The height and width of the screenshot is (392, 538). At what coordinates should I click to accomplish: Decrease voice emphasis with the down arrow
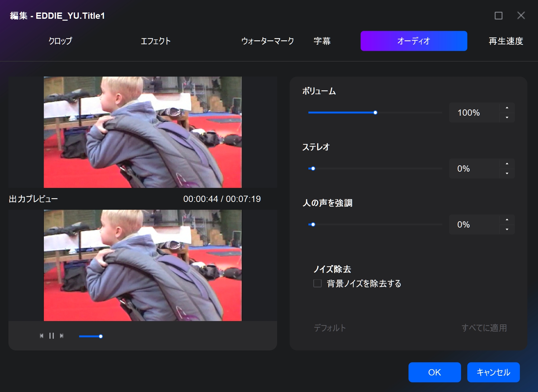coord(507,229)
